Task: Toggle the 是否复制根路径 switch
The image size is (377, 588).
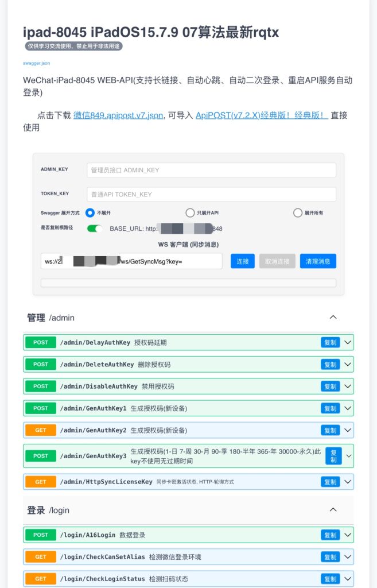Action: [x=95, y=229]
